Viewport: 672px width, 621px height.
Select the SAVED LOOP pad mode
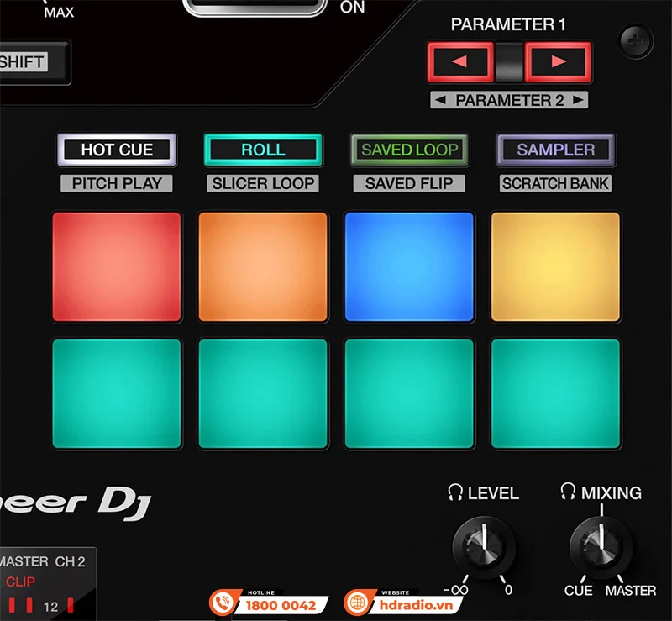[x=409, y=150]
